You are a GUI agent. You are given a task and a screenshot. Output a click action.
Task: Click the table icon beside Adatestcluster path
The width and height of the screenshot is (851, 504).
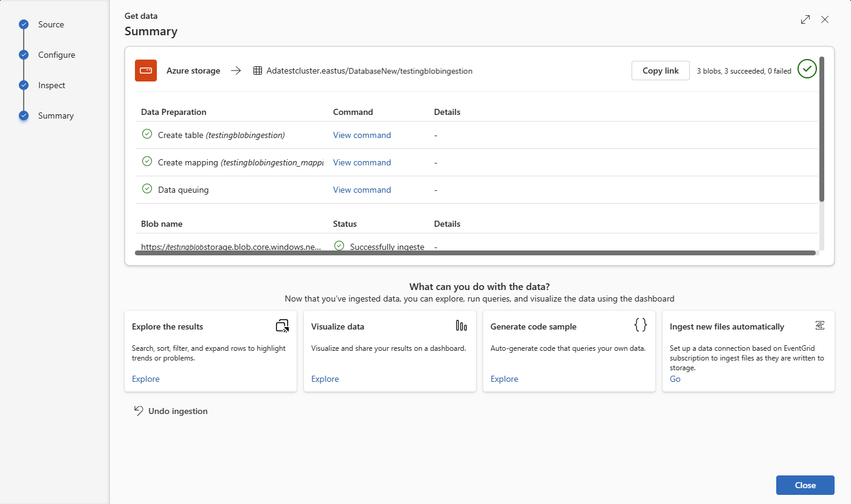click(x=258, y=71)
